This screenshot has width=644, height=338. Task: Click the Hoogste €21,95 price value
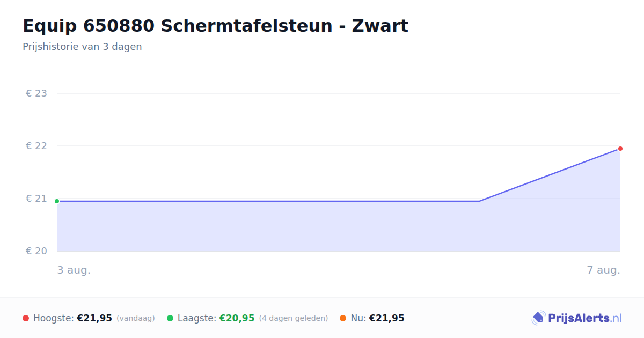coord(94,318)
